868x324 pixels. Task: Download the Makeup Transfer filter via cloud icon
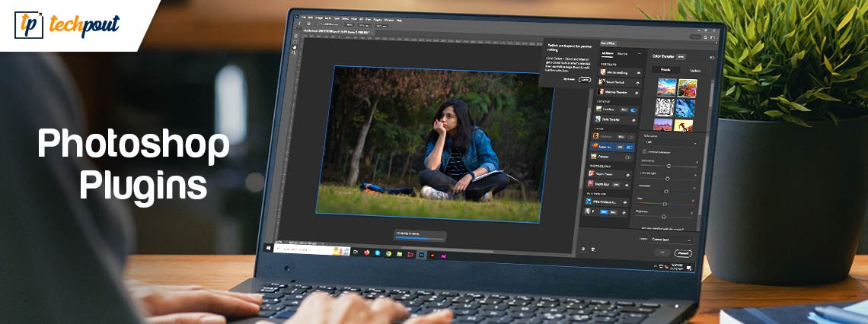coord(637,93)
